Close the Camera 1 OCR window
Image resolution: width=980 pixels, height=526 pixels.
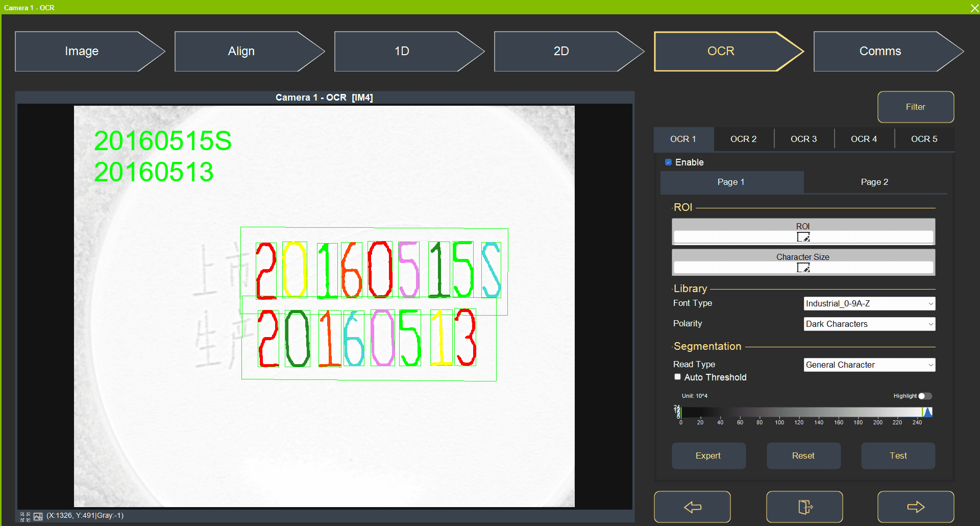[974, 7]
